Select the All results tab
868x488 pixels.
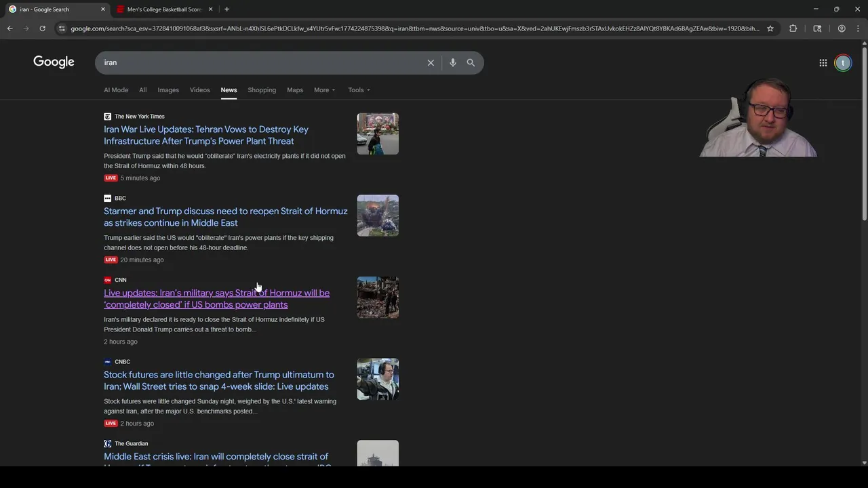142,90
